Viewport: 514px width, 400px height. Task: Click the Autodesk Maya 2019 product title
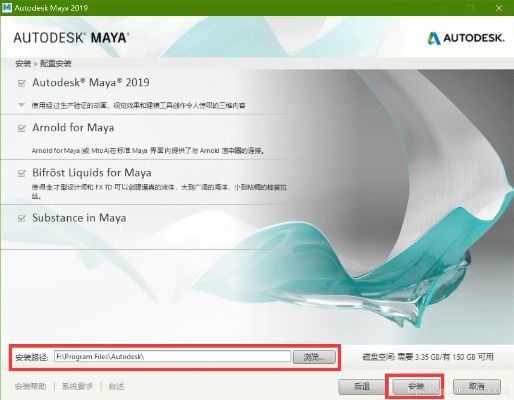pos(91,82)
